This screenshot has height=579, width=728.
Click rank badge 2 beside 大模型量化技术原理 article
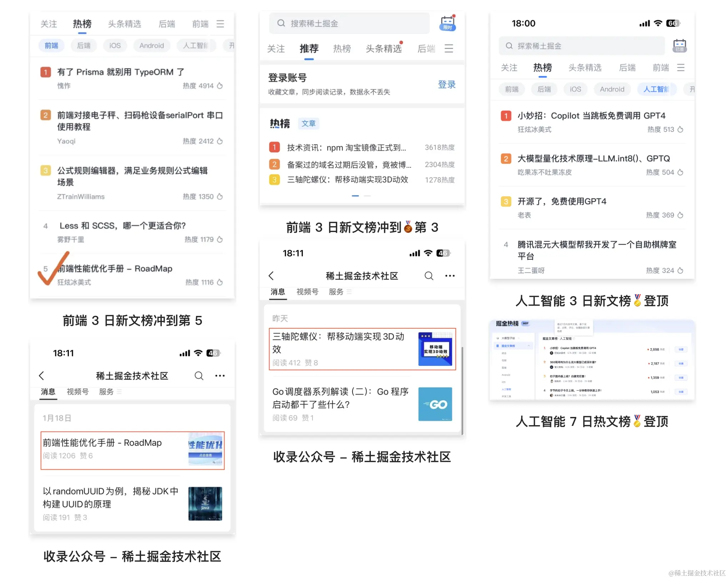coord(506,158)
